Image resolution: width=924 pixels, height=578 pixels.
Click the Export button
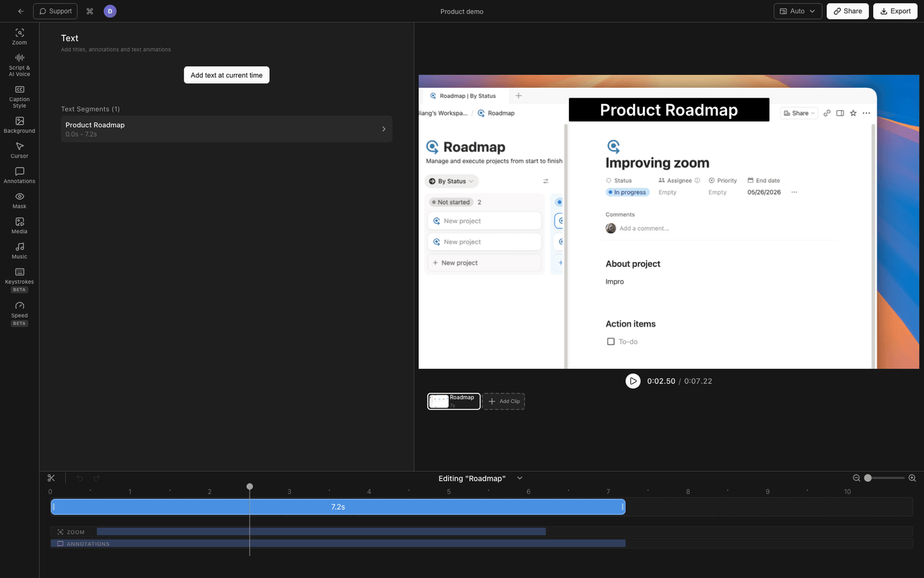[895, 11]
